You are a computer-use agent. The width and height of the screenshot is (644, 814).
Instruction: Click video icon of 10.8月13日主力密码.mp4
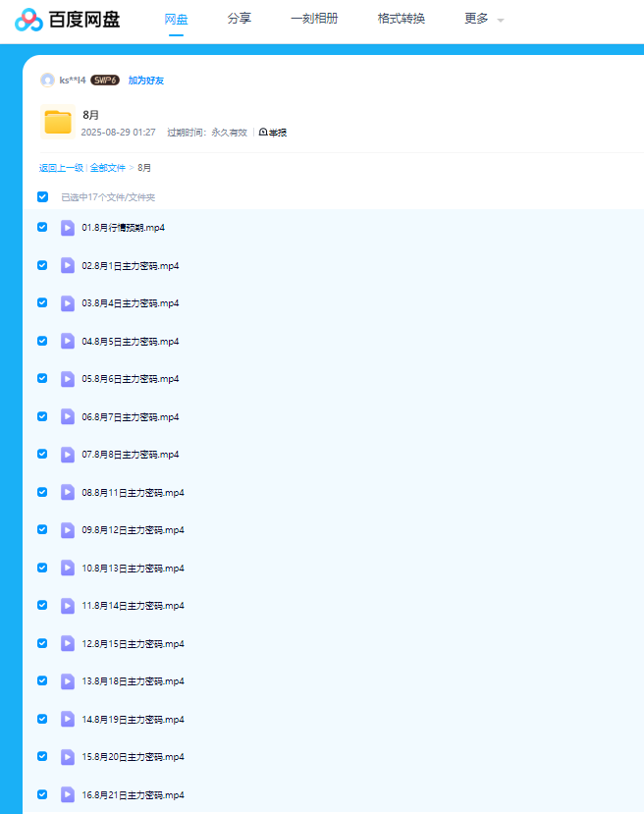coord(68,568)
